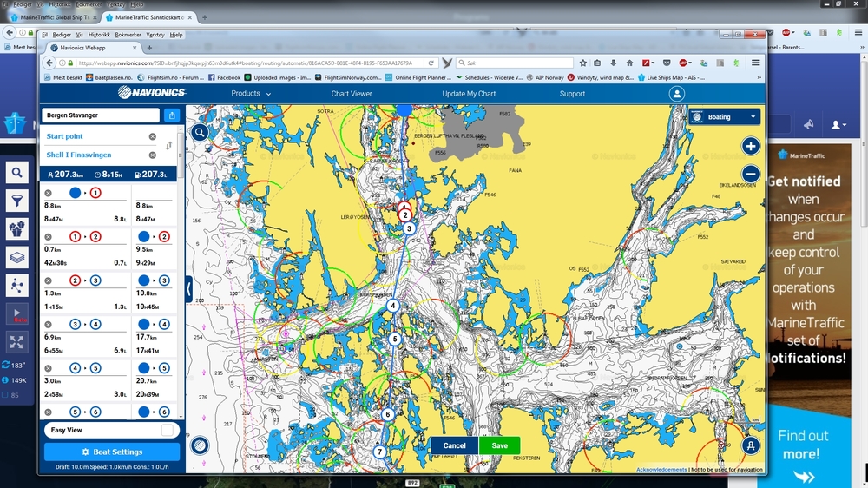Delete route leg 1 to 2
Image resolution: width=868 pixels, height=488 pixels.
pyautogui.click(x=48, y=237)
